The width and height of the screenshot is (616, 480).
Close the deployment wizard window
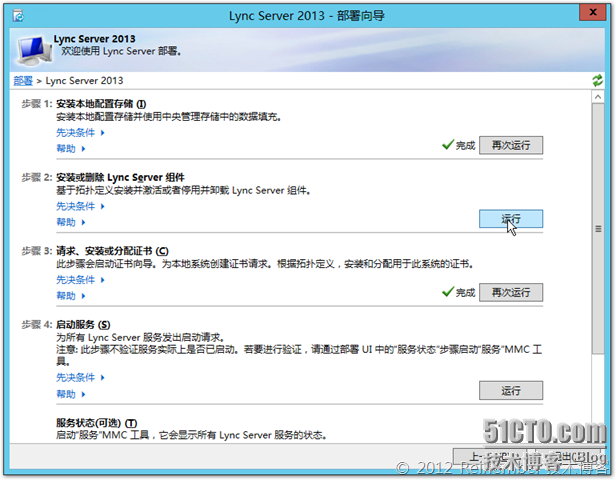coord(592,13)
